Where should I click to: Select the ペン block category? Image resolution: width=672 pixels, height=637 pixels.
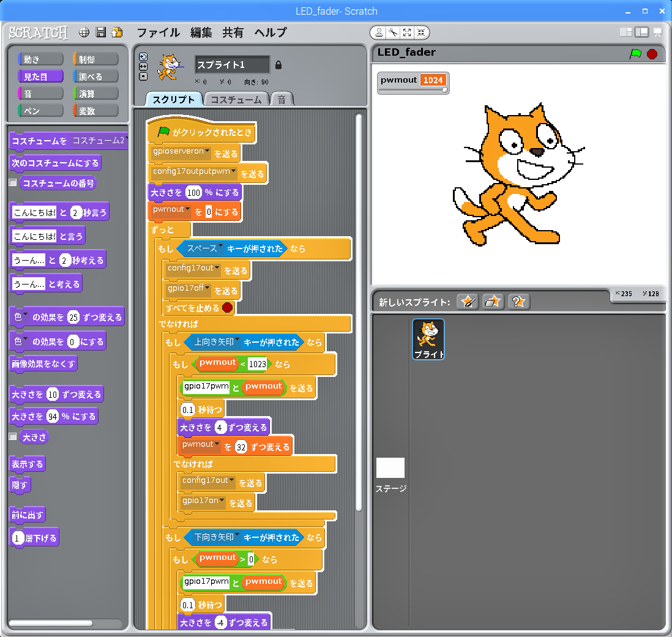(41, 111)
